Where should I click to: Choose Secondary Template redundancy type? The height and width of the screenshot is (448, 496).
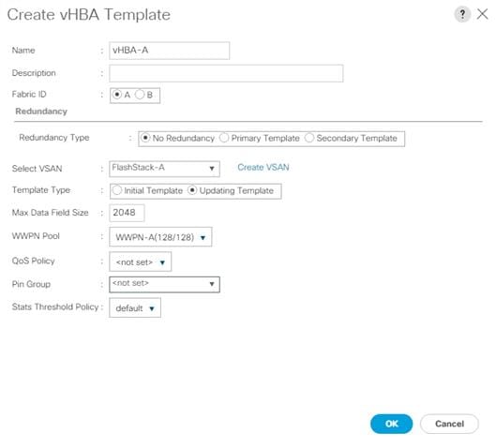point(309,138)
